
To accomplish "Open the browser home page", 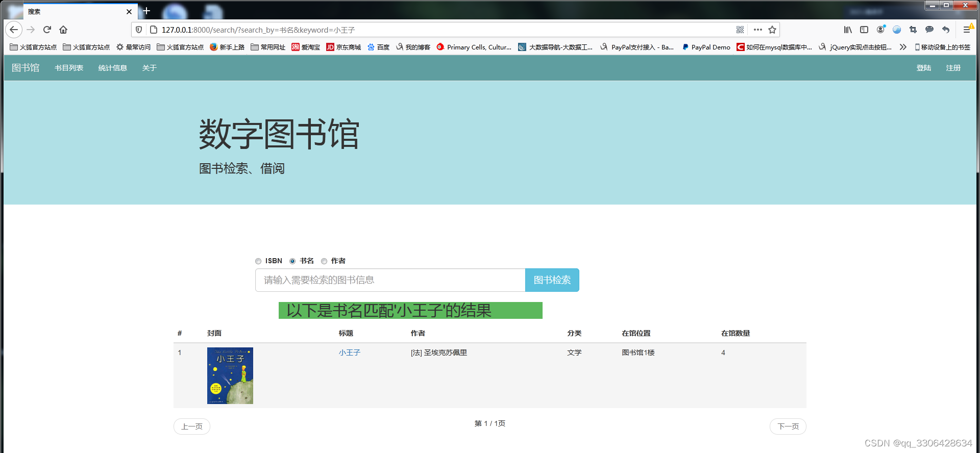I will pyautogui.click(x=63, y=30).
